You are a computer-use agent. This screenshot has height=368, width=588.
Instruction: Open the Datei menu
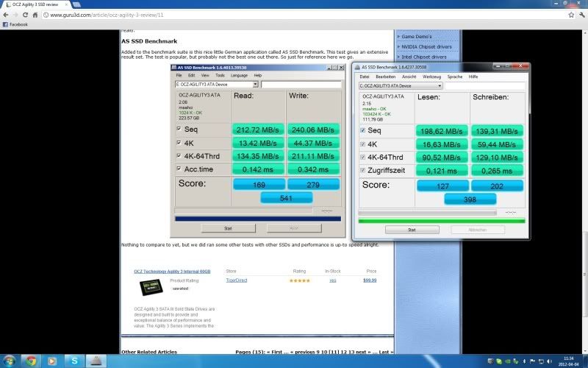[365, 77]
